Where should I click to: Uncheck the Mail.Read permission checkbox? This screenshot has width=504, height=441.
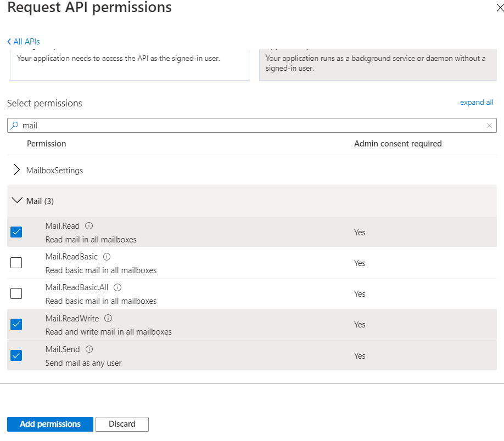pos(16,232)
